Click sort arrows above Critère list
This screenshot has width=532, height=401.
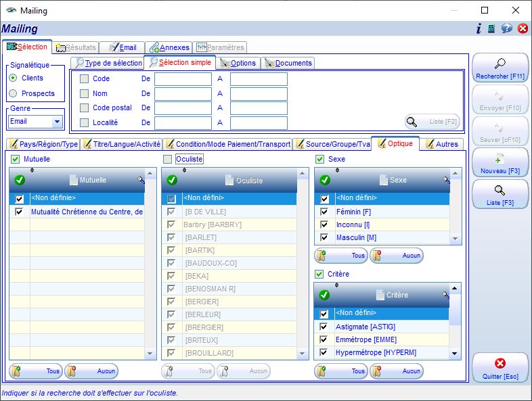click(336, 285)
